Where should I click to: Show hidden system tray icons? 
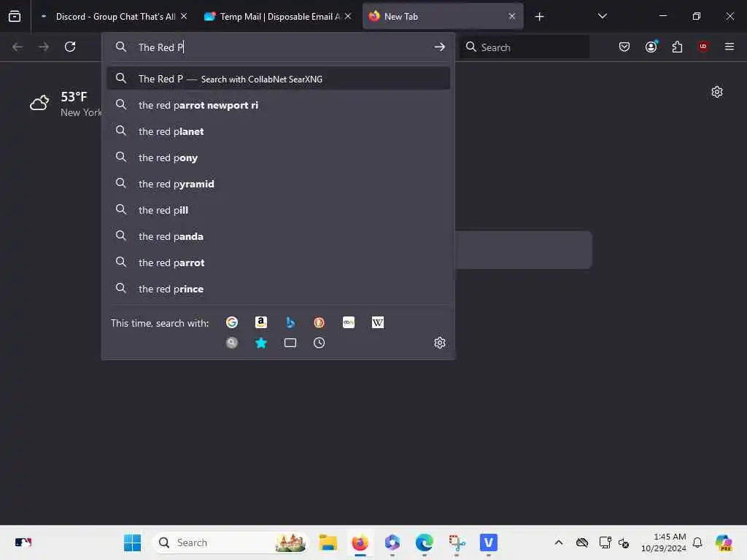click(559, 542)
